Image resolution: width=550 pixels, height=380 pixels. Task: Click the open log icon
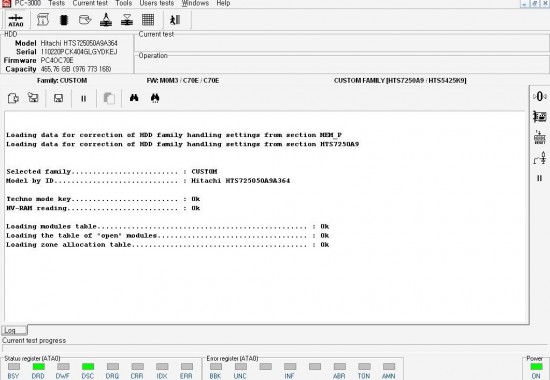[33, 98]
